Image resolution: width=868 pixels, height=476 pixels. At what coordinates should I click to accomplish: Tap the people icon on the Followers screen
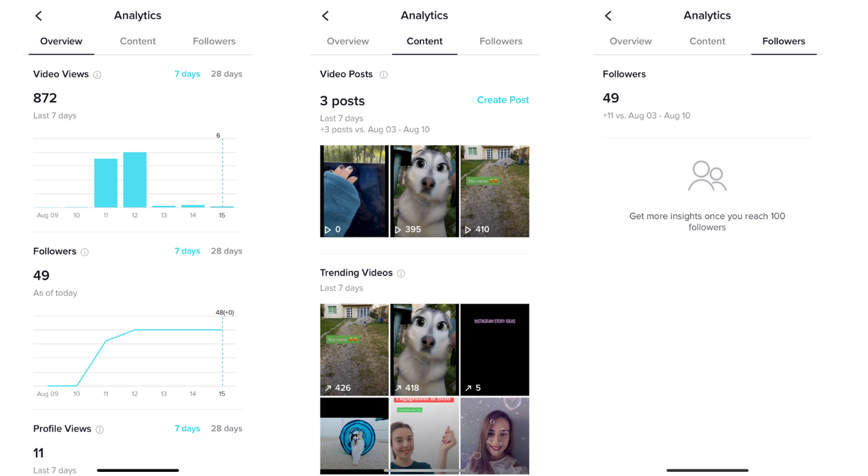pyautogui.click(x=707, y=176)
